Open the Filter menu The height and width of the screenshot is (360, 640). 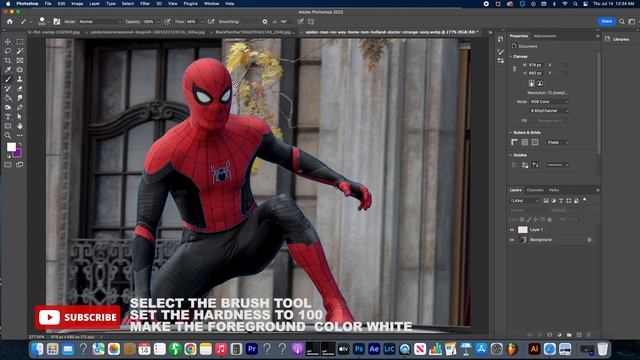click(x=144, y=4)
